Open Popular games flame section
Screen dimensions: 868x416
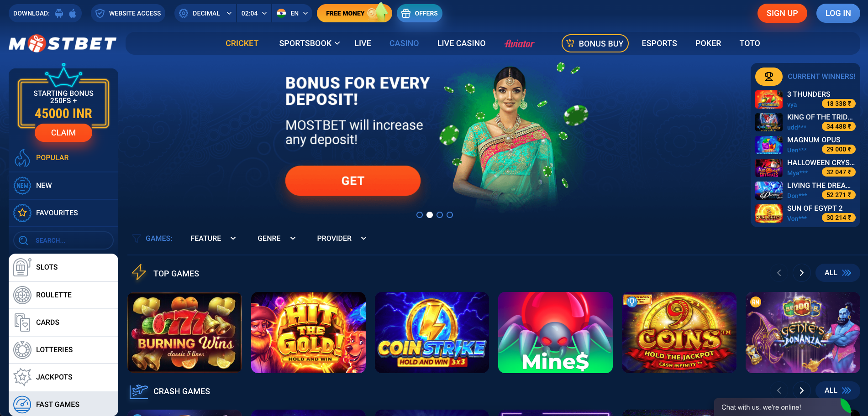pos(63,158)
